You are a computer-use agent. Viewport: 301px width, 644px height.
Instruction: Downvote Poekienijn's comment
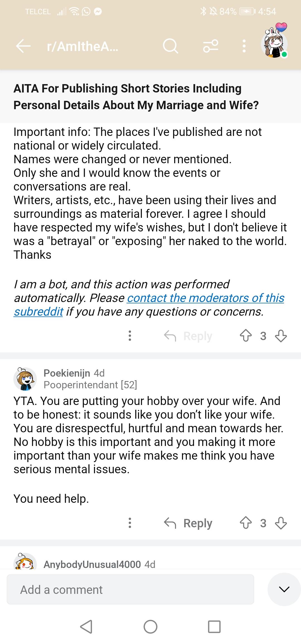pos(281,523)
